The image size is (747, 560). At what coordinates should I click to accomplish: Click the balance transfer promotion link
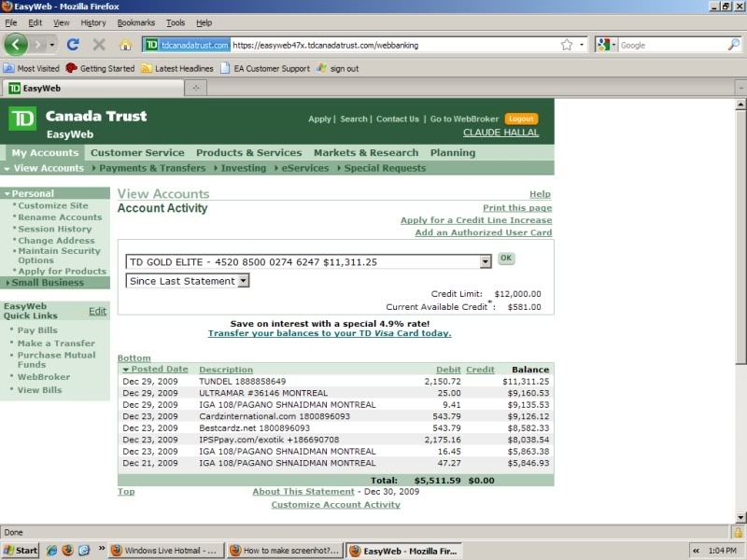tap(330, 333)
